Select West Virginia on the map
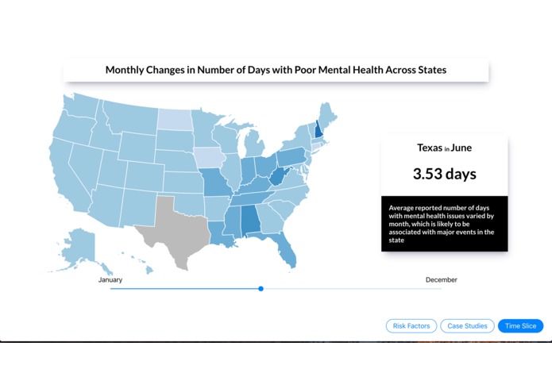 pyautogui.click(x=278, y=176)
